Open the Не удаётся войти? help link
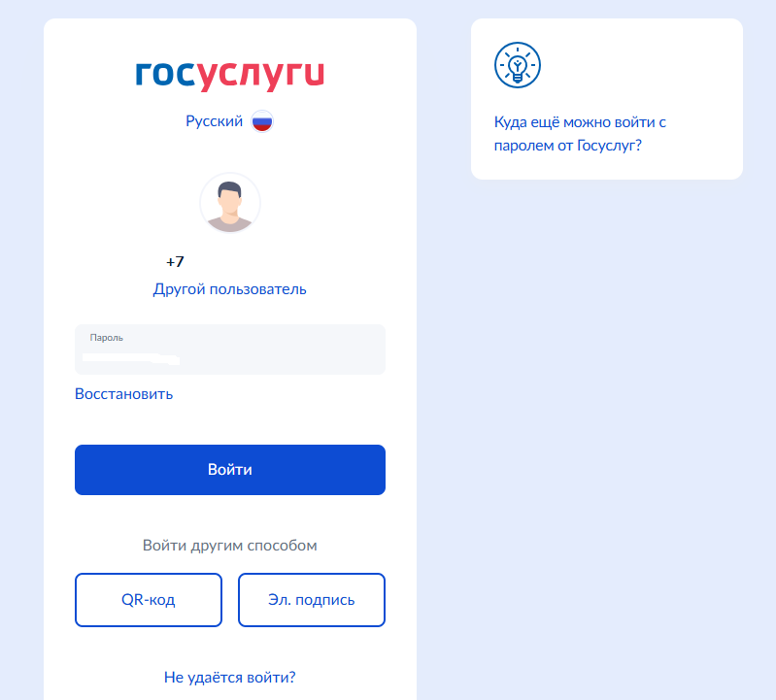Screen dimensions: 776x700 229,677
